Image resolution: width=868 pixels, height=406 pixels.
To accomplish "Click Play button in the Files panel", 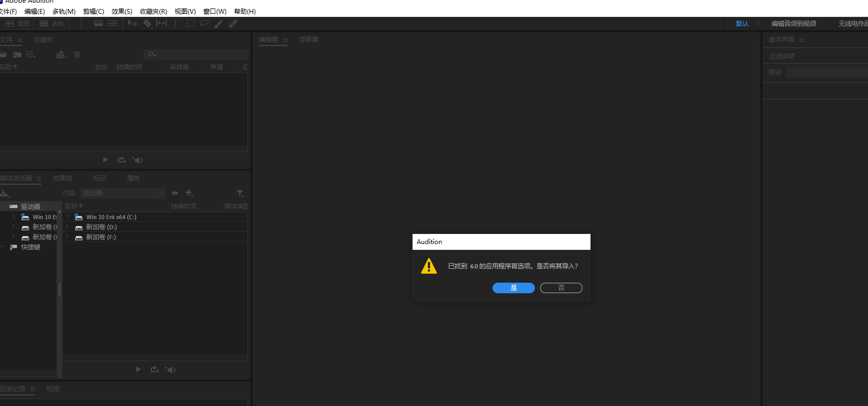I will (105, 160).
